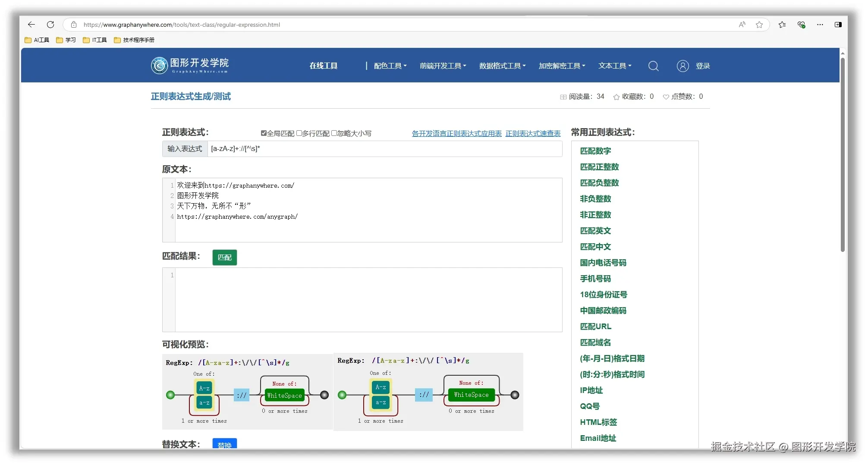Click the 点赞数 heart icon

coord(666,97)
